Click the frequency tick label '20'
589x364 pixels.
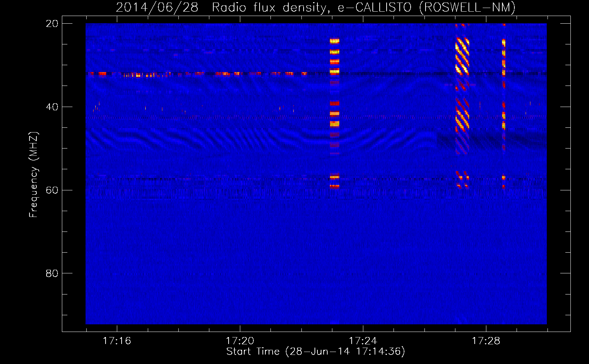tap(52, 24)
